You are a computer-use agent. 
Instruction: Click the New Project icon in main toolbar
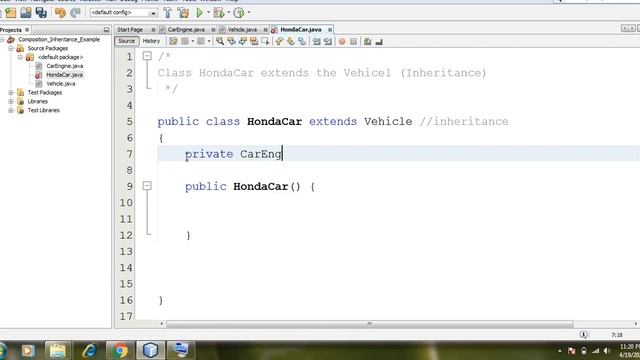tap(11, 13)
